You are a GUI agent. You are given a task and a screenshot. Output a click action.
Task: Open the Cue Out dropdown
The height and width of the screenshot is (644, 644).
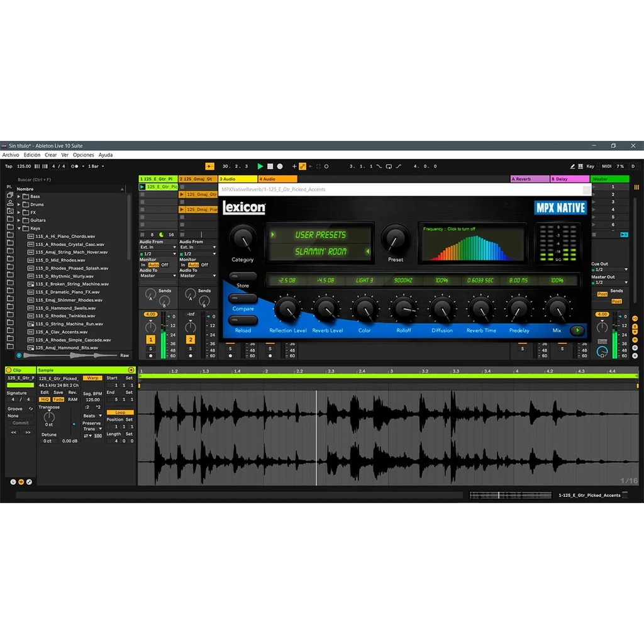610,269
